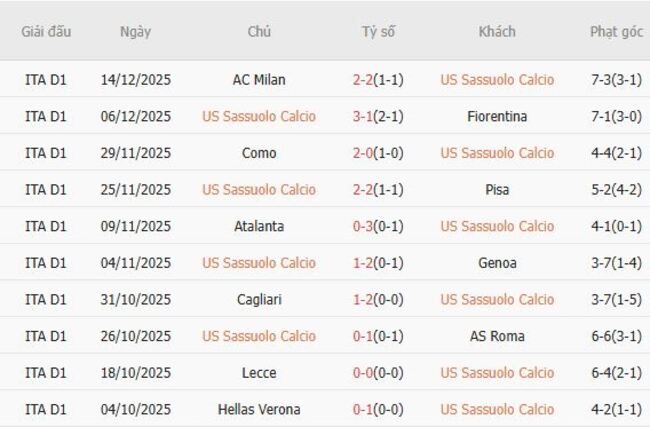Screen dimensions: 650x427
Task: Open the Fiorentina team page
Action: click(x=497, y=116)
